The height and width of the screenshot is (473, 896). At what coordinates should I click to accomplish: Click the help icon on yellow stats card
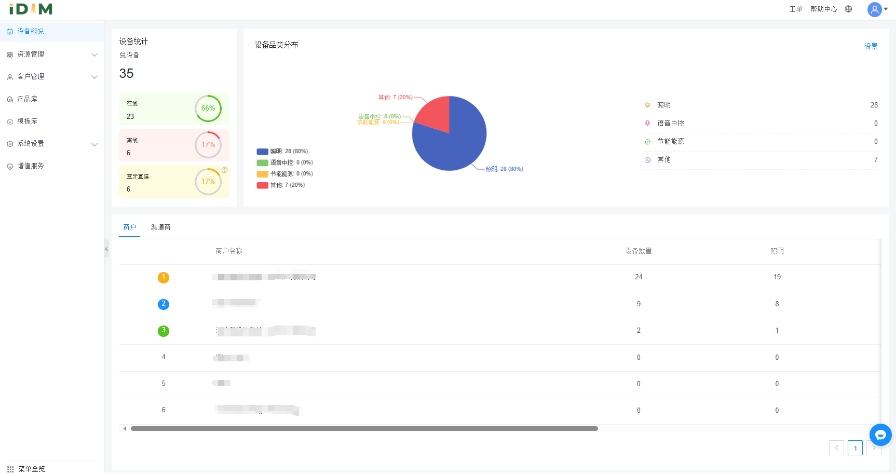225,170
